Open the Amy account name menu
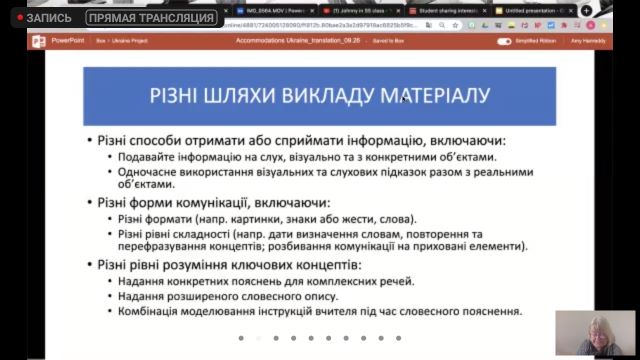This screenshot has width=640, height=360. [x=588, y=41]
